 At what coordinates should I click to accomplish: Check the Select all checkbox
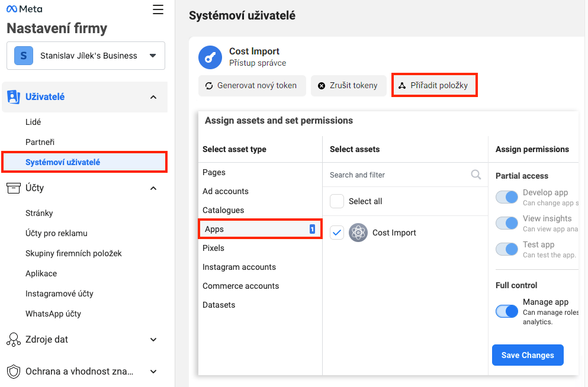tap(337, 201)
